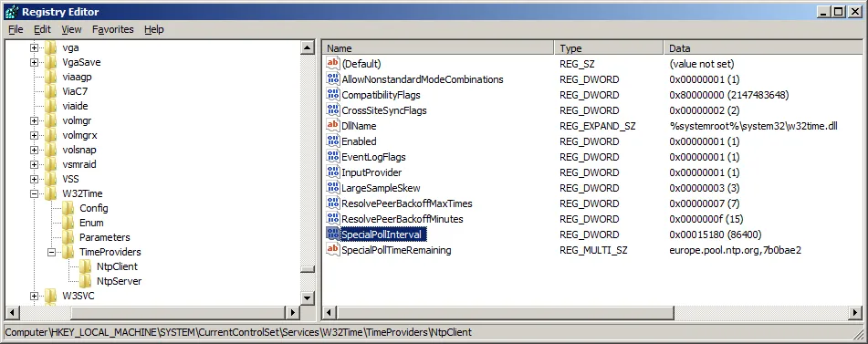
Task: Select the ResolvePeerBackoffMinutes value name
Action: 402,218
